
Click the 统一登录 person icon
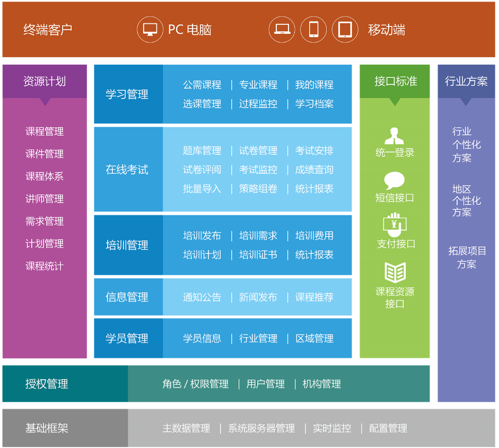click(395, 136)
